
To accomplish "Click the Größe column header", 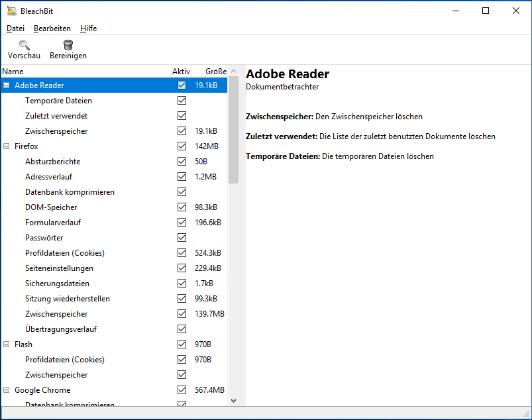I will pos(209,72).
